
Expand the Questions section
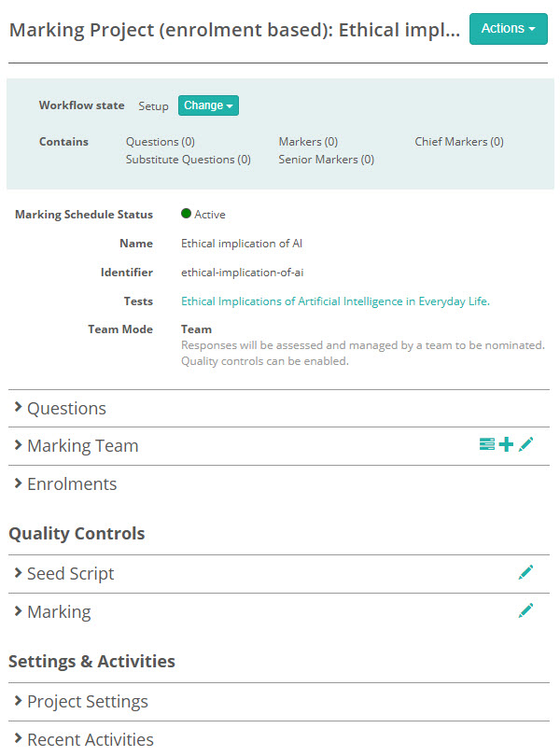click(65, 408)
